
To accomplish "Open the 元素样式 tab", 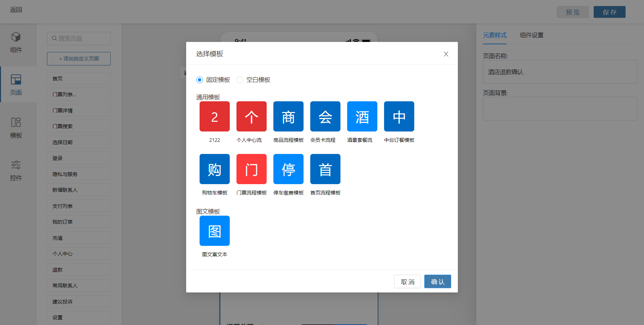I will 495,35.
